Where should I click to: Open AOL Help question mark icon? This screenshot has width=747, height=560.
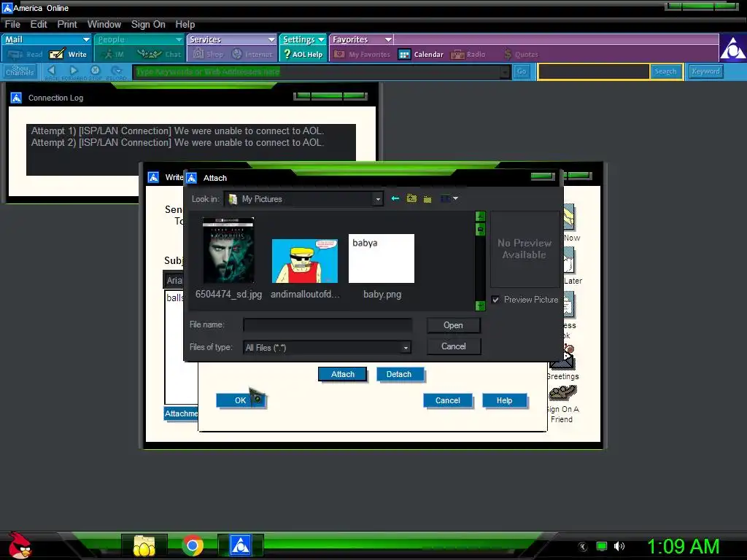(x=287, y=54)
